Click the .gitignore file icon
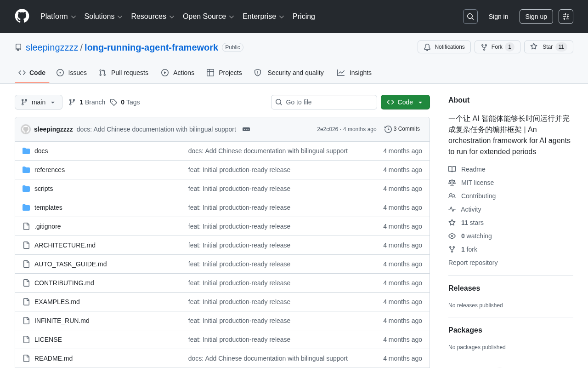The height and width of the screenshot is (368, 588). [x=26, y=226]
